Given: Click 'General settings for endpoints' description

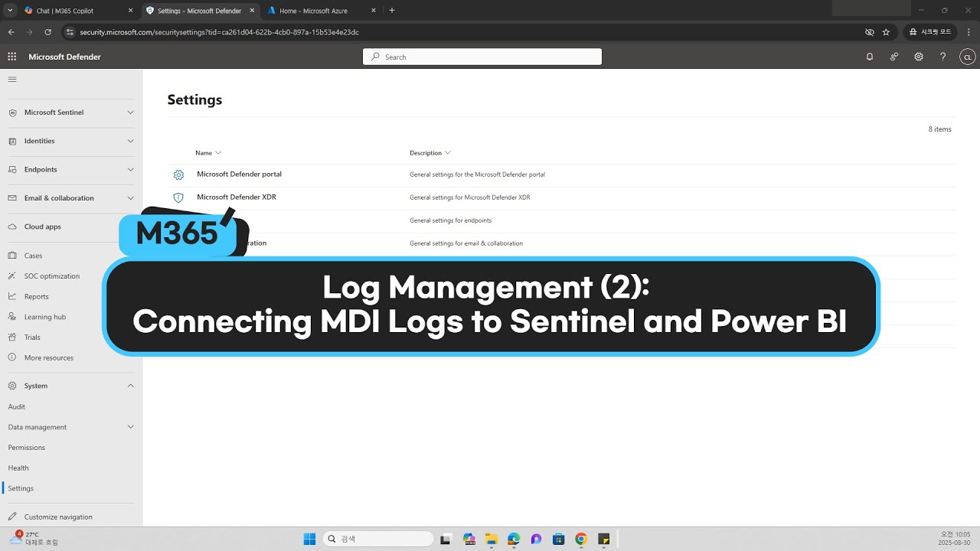Looking at the screenshot, I should tap(451, 220).
